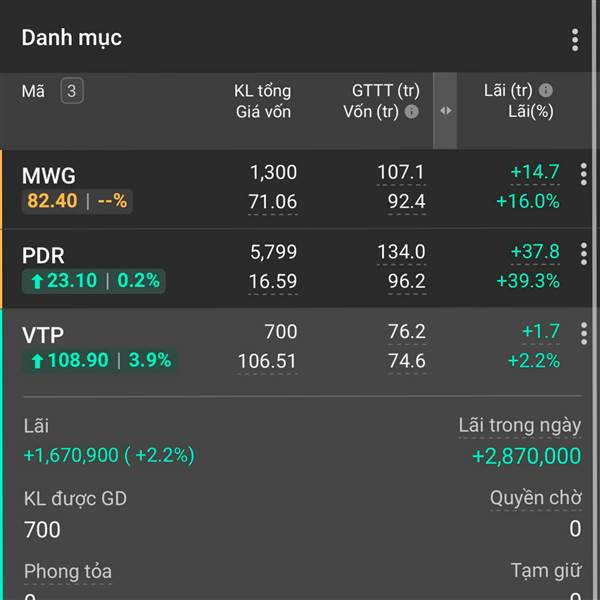Tap the Lãi trong ngày label

(519, 426)
